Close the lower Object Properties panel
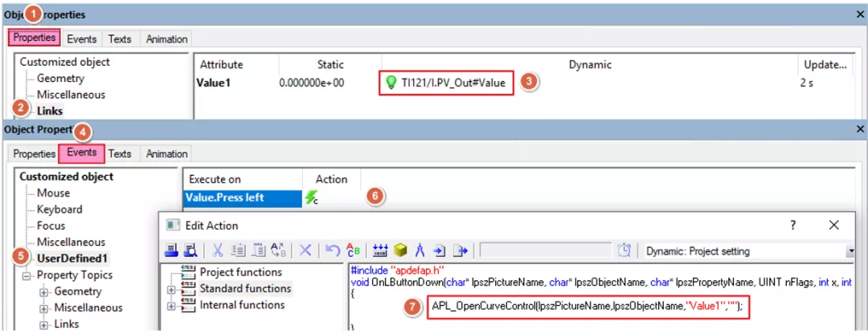Image resolution: width=868 pixels, height=334 pixels. pos(860,129)
